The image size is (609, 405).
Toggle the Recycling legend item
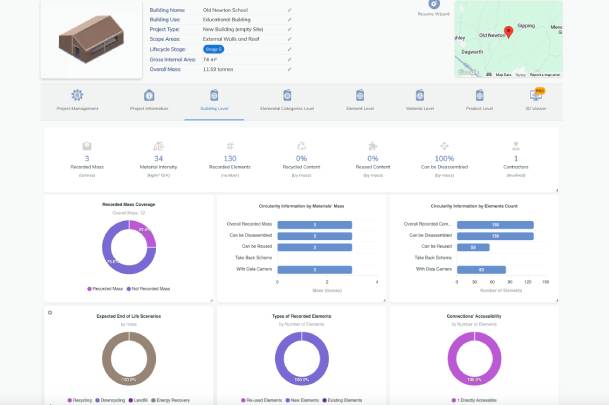pyautogui.click(x=81, y=398)
